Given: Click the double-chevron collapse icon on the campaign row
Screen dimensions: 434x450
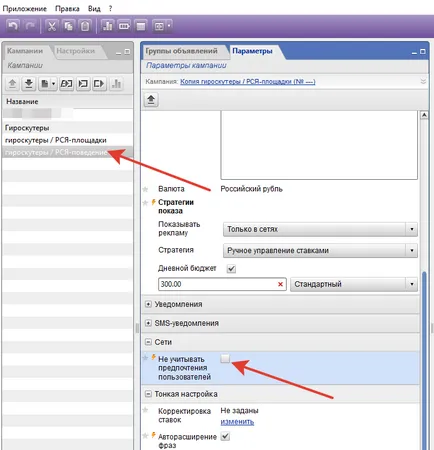Looking at the screenshot, I should point(423,81).
